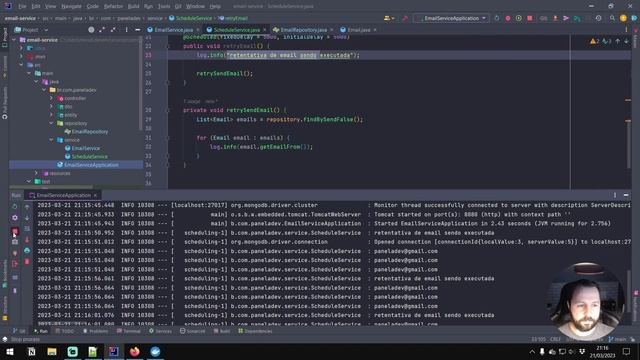640x360 pixels.
Task: Click the Debug bug icon in the top toolbar
Action: coord(508,18)
